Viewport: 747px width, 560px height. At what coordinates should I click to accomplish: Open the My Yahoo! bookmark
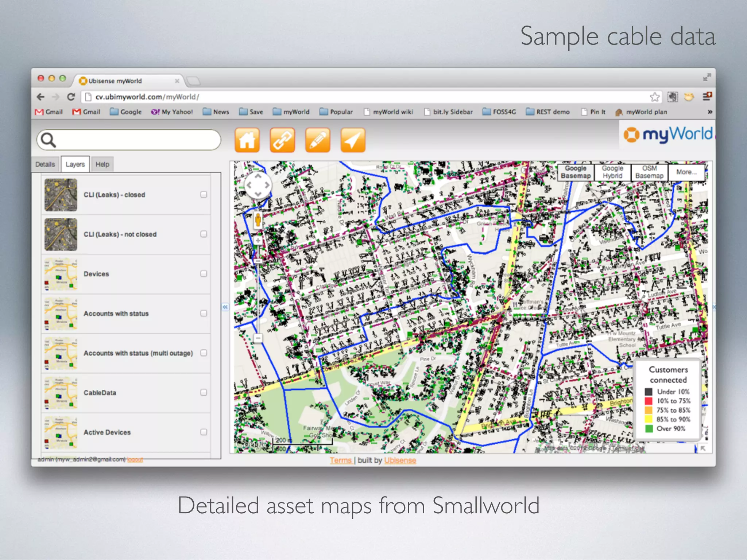point(172,112)
